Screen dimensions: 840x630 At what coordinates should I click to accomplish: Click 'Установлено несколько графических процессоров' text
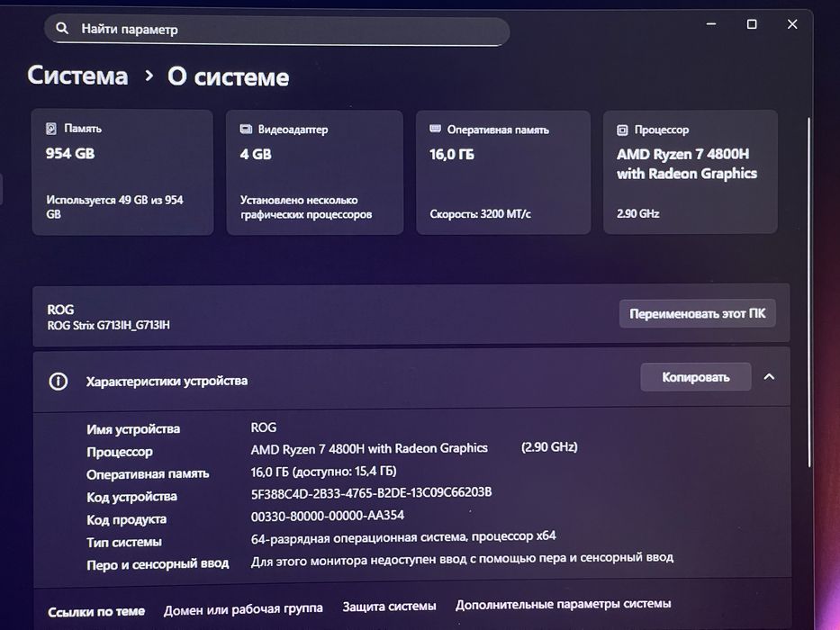(x=306, y=207)
